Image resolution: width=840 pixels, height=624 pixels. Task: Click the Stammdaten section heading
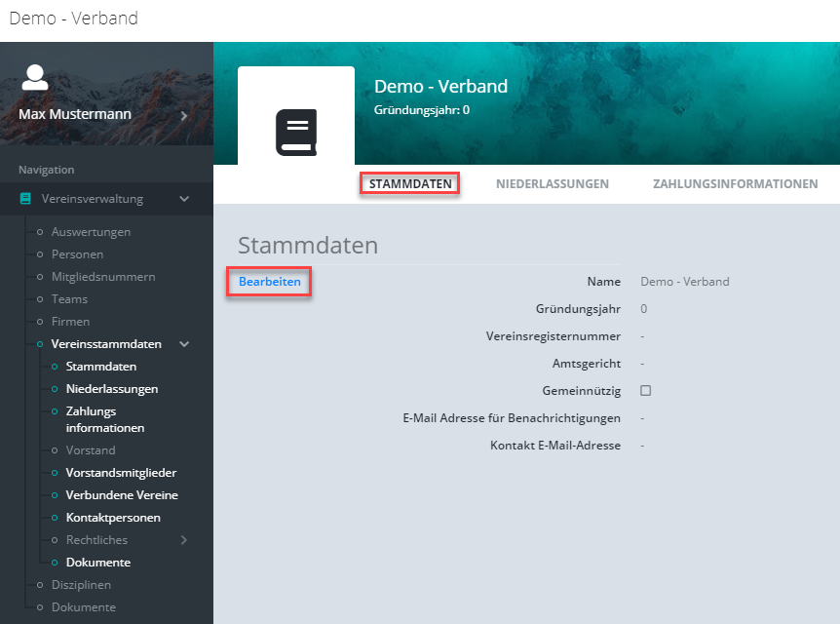click(x=308, y=245)
